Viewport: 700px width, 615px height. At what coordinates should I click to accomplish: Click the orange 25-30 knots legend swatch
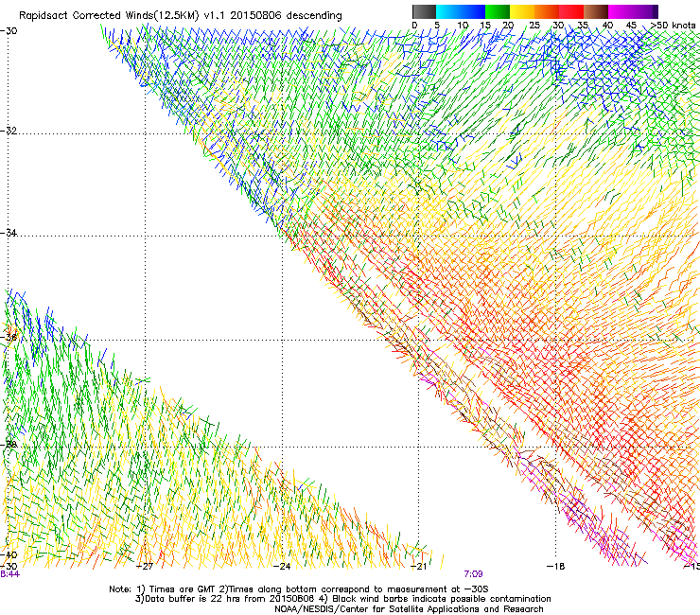click(x=547, y=11)
